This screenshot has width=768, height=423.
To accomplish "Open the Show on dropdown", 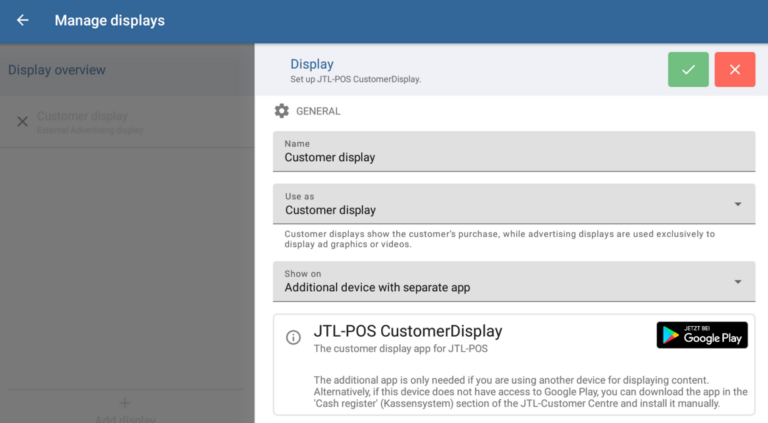I will coord(514,281).
